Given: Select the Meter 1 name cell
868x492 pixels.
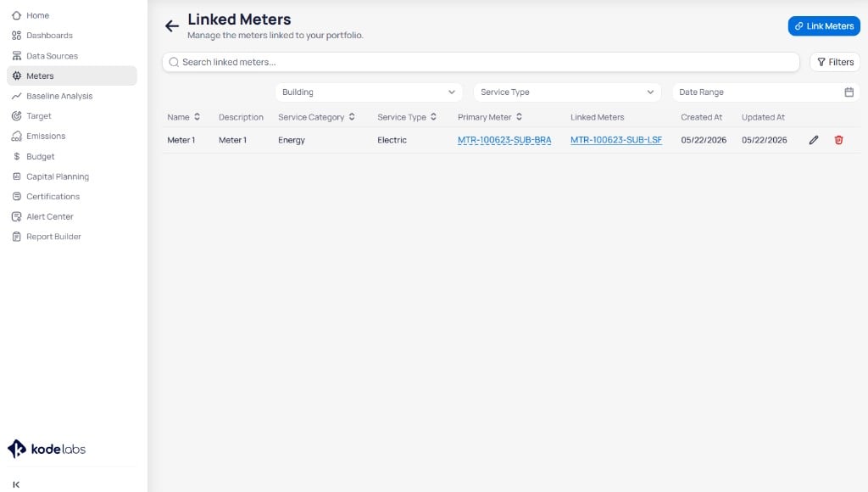Looking at the screenshot, I should pyautogui.click(x=181, y=140).
